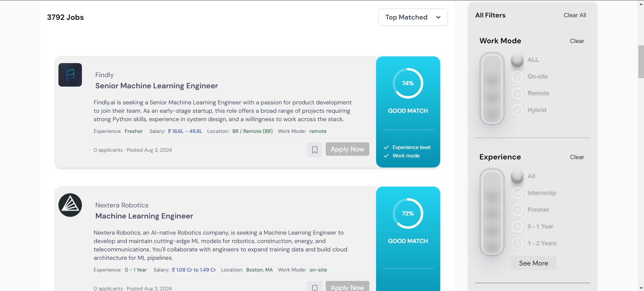Select Remote work mode filter

click(517, 93)
